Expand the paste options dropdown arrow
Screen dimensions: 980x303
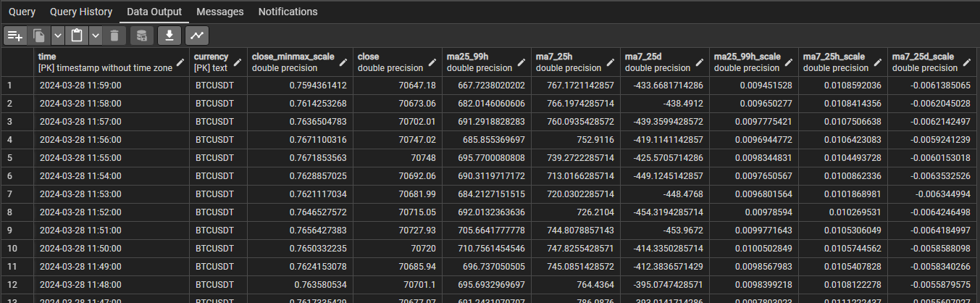94,35
